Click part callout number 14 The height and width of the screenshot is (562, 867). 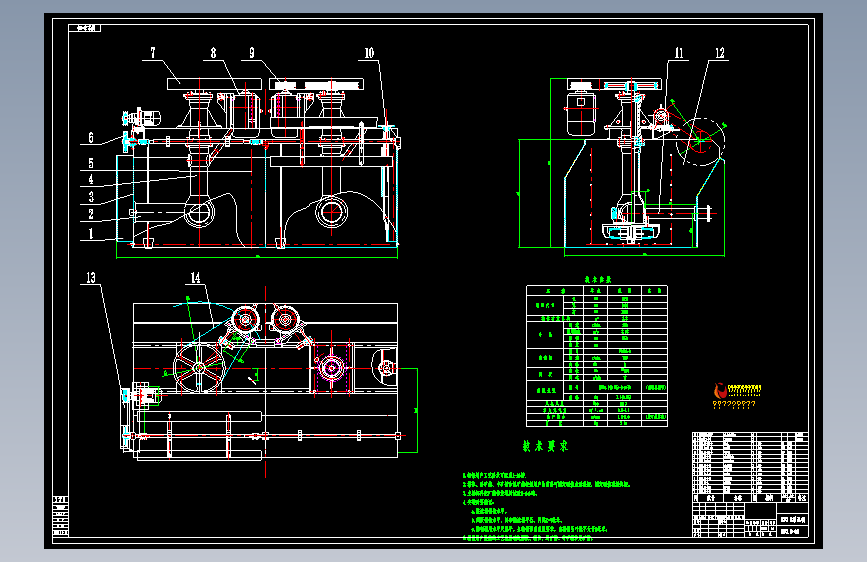tap(196, 278)
